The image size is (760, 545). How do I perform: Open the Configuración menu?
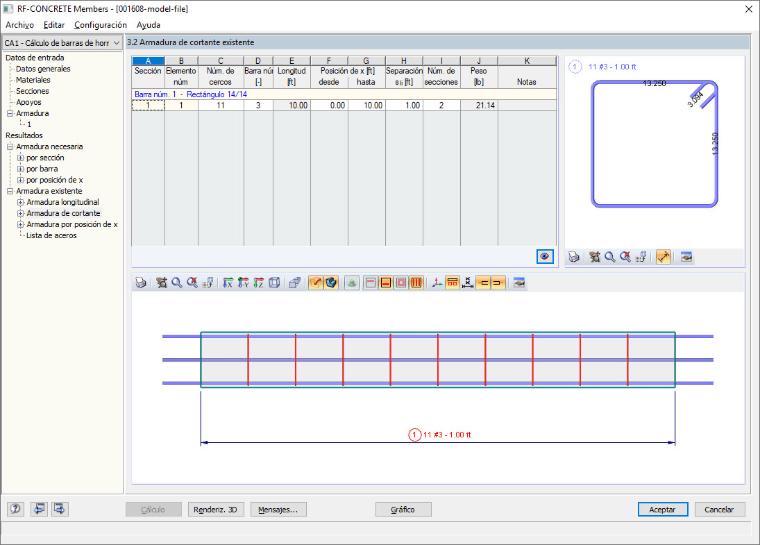point(100,25)
